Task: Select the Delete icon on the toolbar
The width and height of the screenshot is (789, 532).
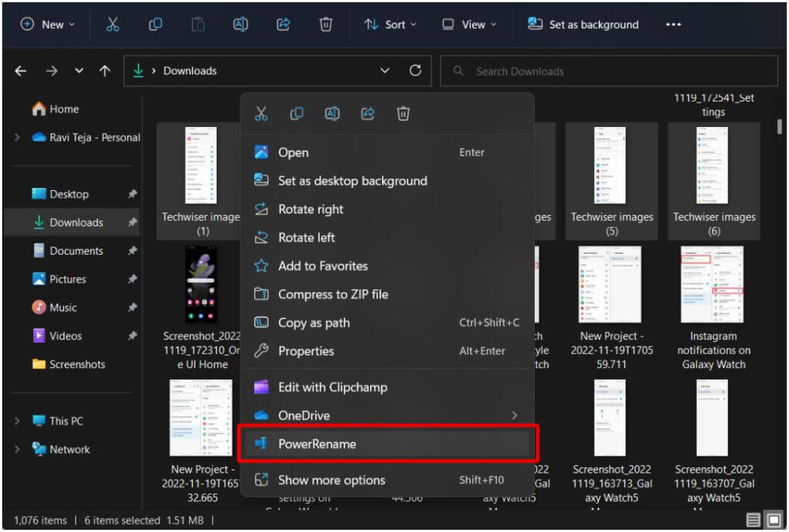Action: 325,24
